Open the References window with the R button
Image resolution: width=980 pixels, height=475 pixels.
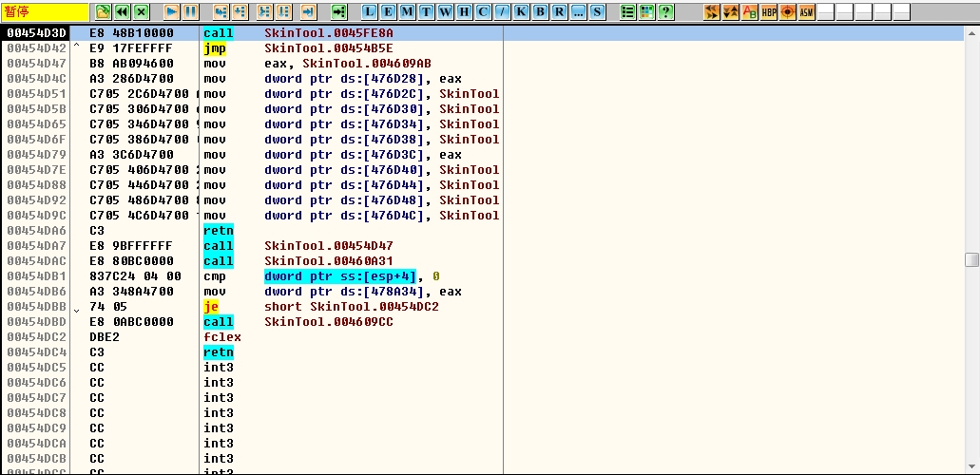point(559,11)
